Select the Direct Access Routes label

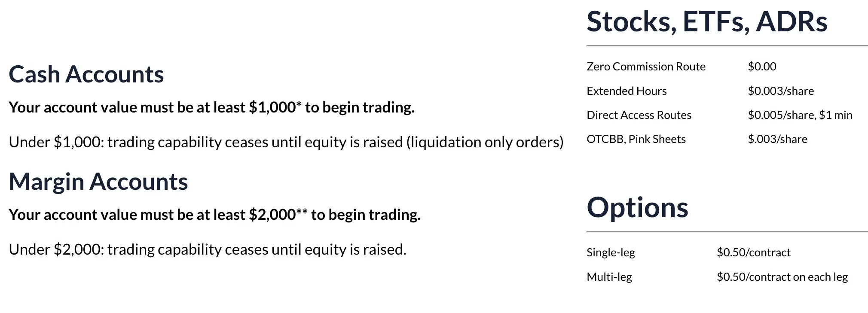tap(639, 115)
